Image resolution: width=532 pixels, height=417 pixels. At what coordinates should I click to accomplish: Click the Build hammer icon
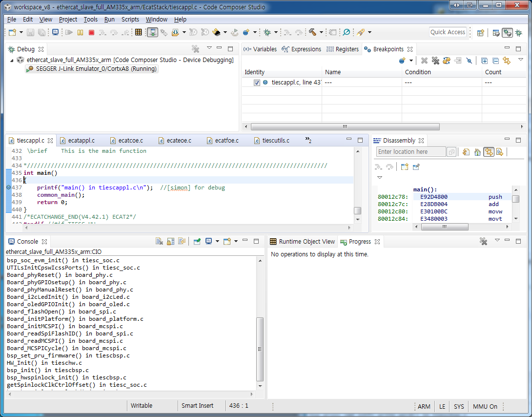tap(312, 32)
